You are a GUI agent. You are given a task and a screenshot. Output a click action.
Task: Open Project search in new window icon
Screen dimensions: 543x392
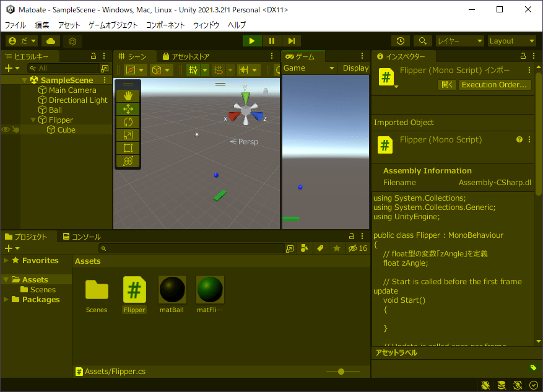point(290,248)
